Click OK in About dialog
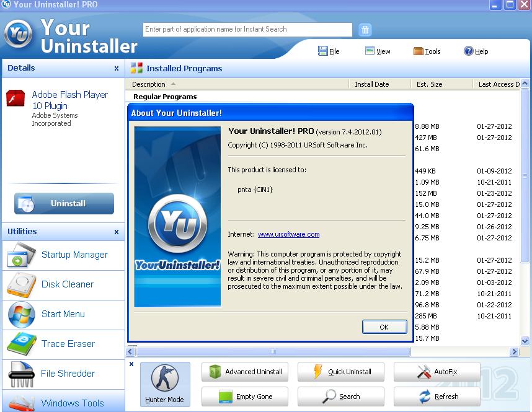Viewport: 532px width, 412px height. pyautogui.click(x=384, y=327)
